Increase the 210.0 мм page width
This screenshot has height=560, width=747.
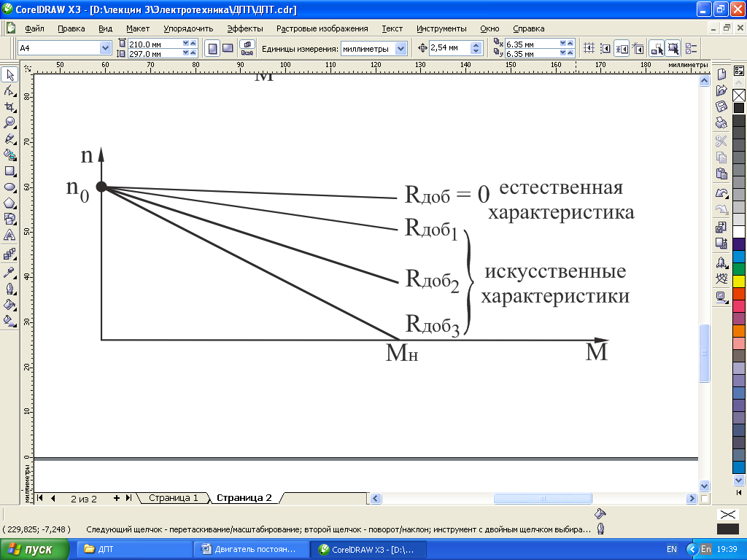193,43
